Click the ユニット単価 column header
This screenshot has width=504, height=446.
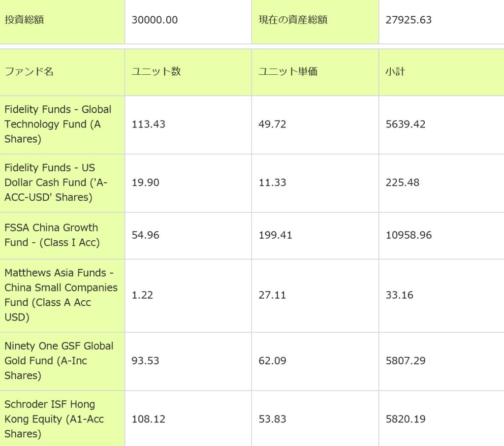(287, 71)
